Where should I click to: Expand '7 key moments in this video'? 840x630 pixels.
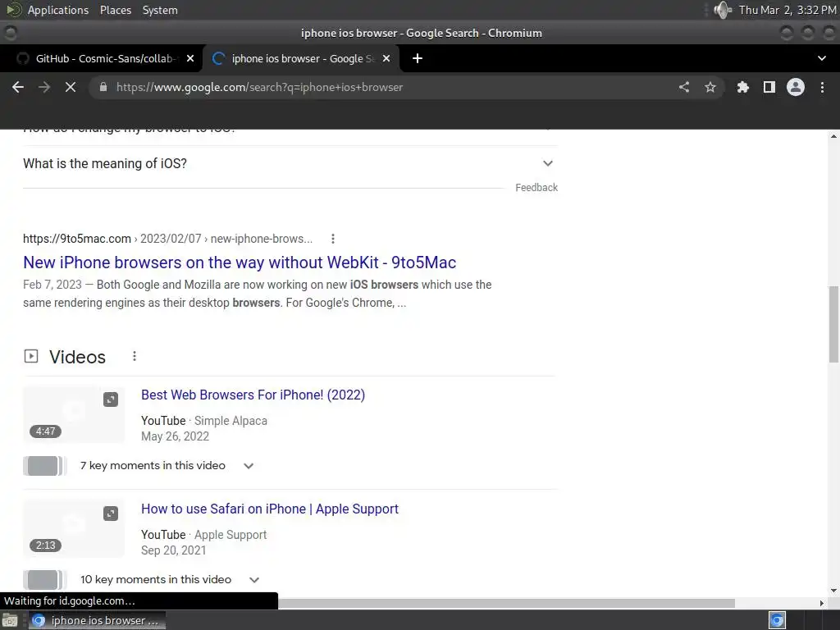click(166, 466)
